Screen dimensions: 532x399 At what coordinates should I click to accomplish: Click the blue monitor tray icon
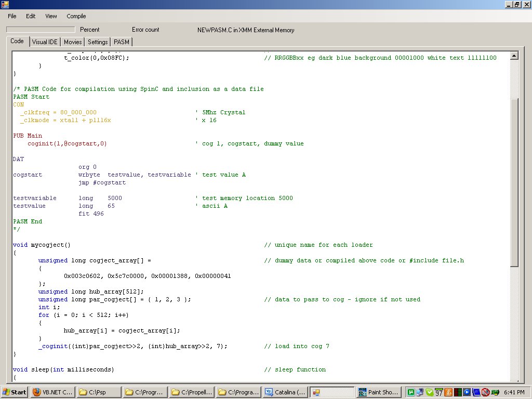(x=476, y=392)
